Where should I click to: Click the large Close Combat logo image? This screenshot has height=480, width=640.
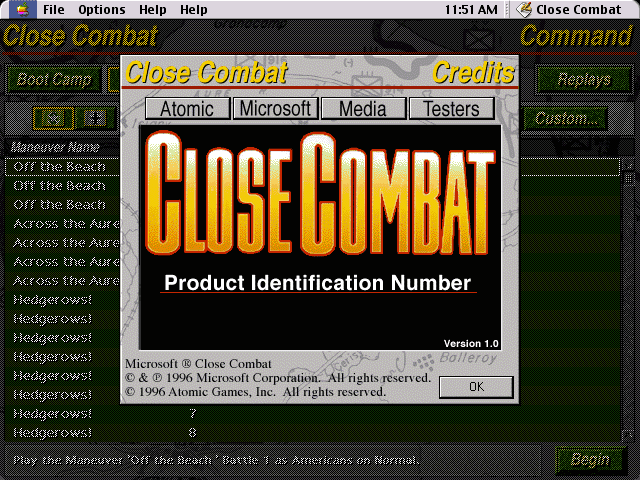click(x=320, y=193)
